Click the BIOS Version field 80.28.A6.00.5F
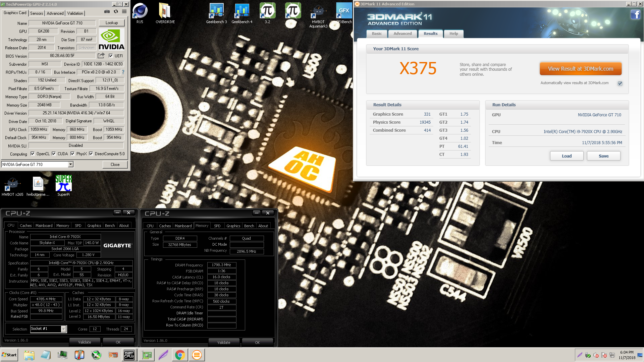Screen dimensions: 644x362 (62, 56)
